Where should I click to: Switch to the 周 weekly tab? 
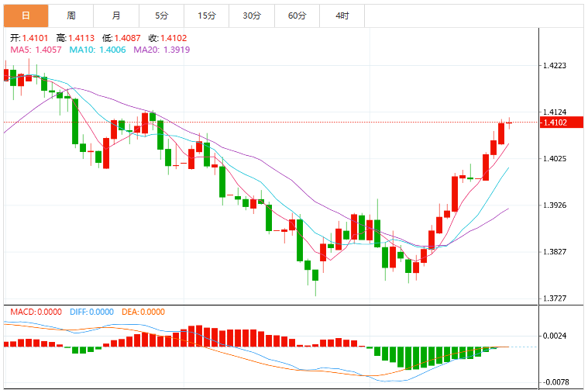[70, 16]
